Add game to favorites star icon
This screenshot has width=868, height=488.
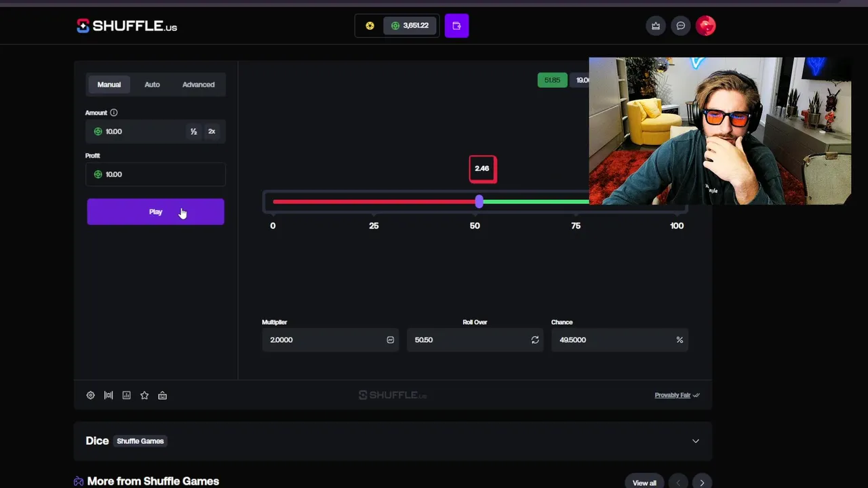coord(144,395)
